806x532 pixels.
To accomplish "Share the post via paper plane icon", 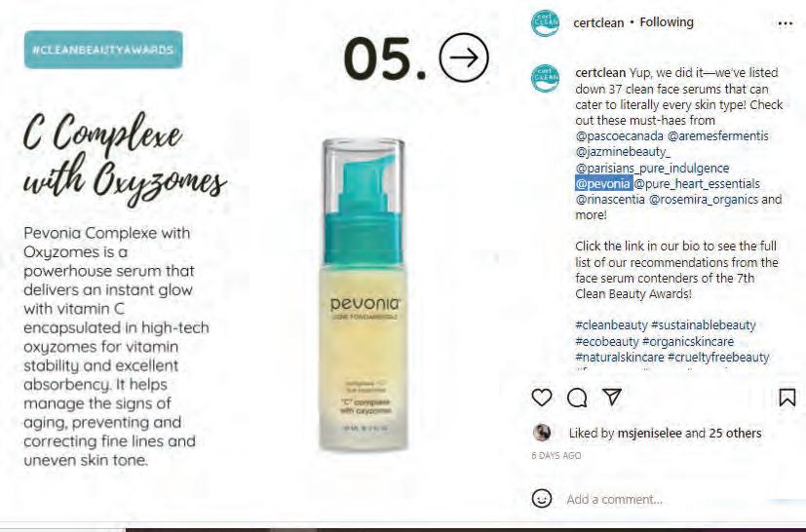I will coord(612,397).
